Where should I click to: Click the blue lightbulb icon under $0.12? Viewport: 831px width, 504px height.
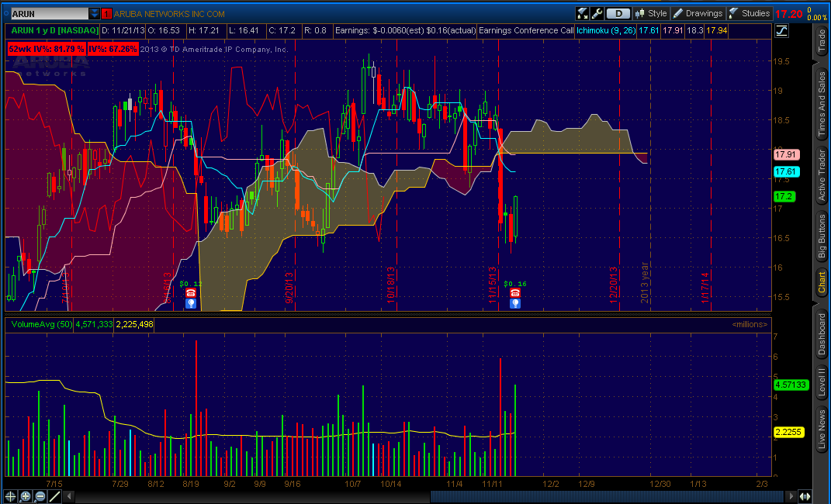(x=191, y=303)
